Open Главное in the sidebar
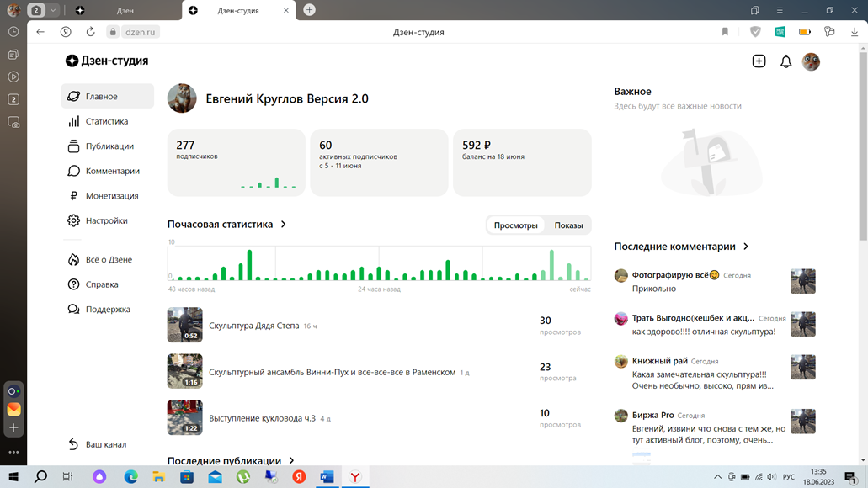 pos(108,96)
